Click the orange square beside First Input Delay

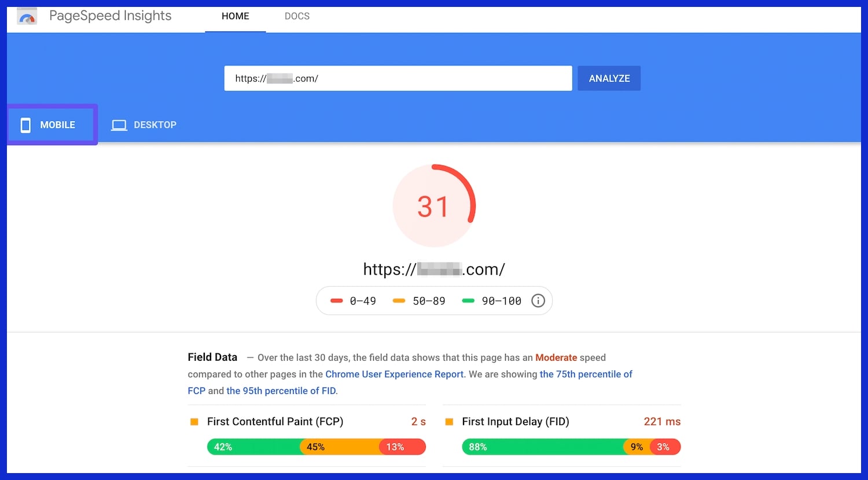(449, 422)
